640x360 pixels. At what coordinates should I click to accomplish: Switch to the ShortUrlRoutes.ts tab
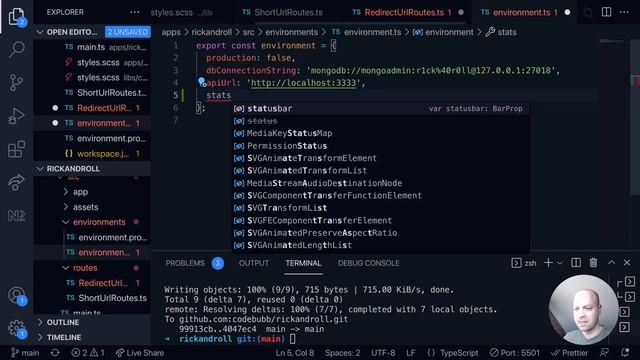coord(282,12)
